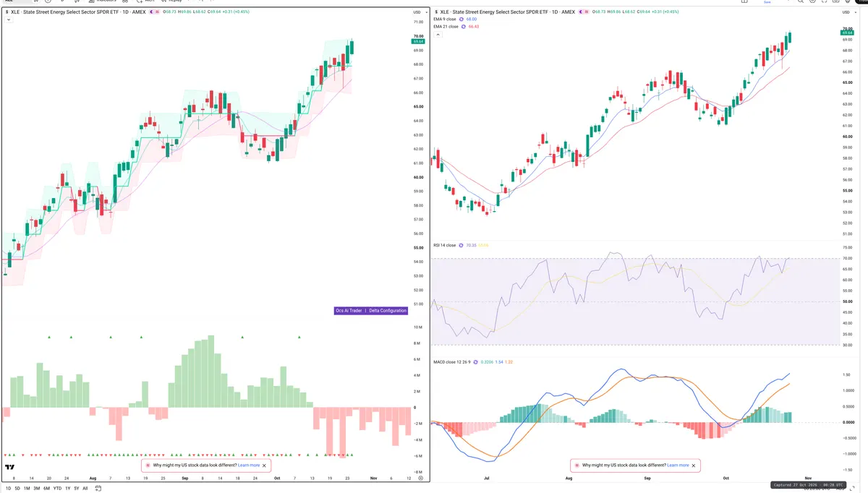Collapse the right chart indicator legend chevron

click(x=438, y=34)
